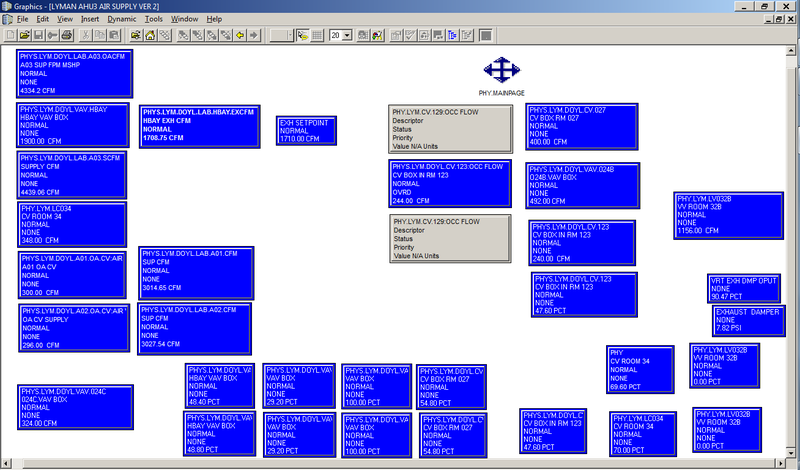Click the PHY.MAINPAGE four-arrow navigation icon

500,70
